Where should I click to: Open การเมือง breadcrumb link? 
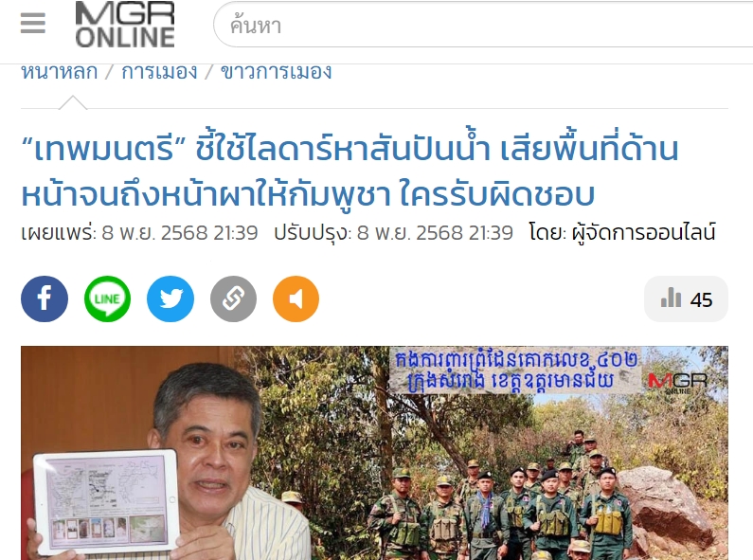[x=159, y=72]
